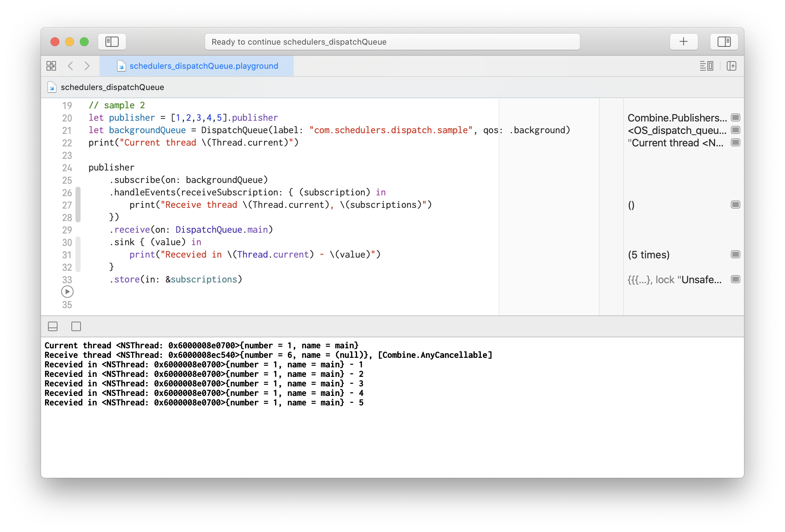Click line number 20 in gutter
Image resolution: width=785 pixels, height=532 pixels.
point(67,118)
